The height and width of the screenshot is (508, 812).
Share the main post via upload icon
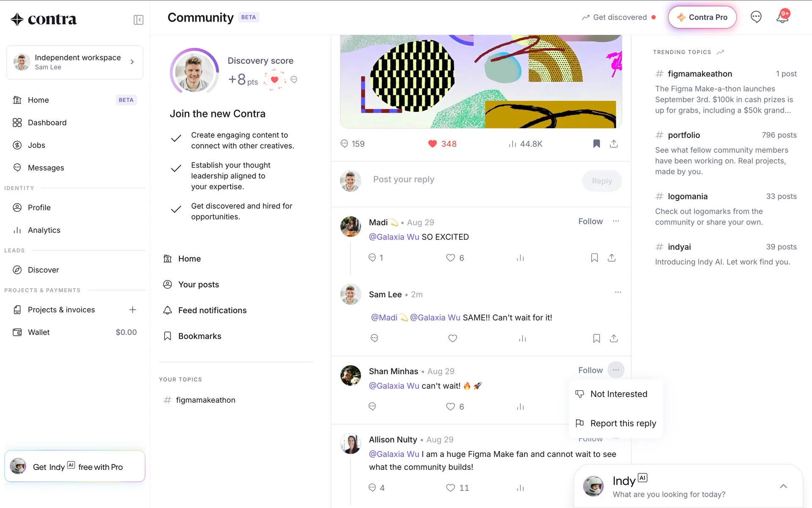614,144
